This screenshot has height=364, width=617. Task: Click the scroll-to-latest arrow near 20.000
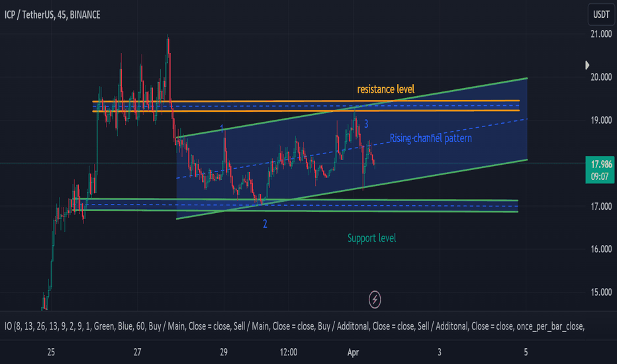click(587, 65)
